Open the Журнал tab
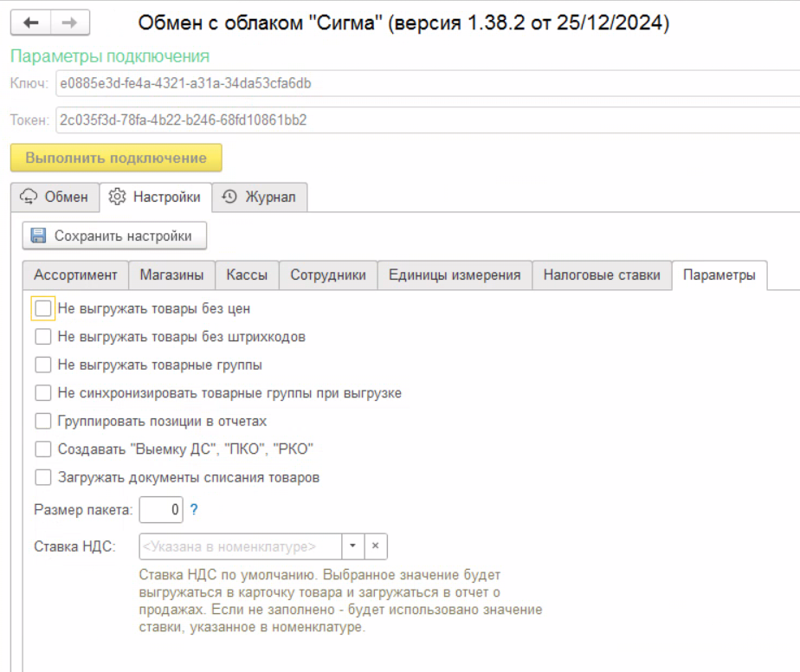The image size is (800, 672). [x=260, y=197]
